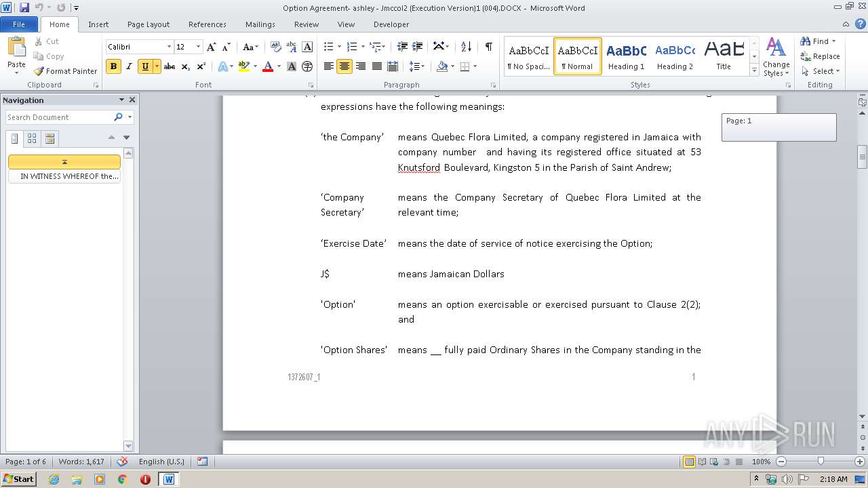Select the Format Painter tool

click(65, 71)
